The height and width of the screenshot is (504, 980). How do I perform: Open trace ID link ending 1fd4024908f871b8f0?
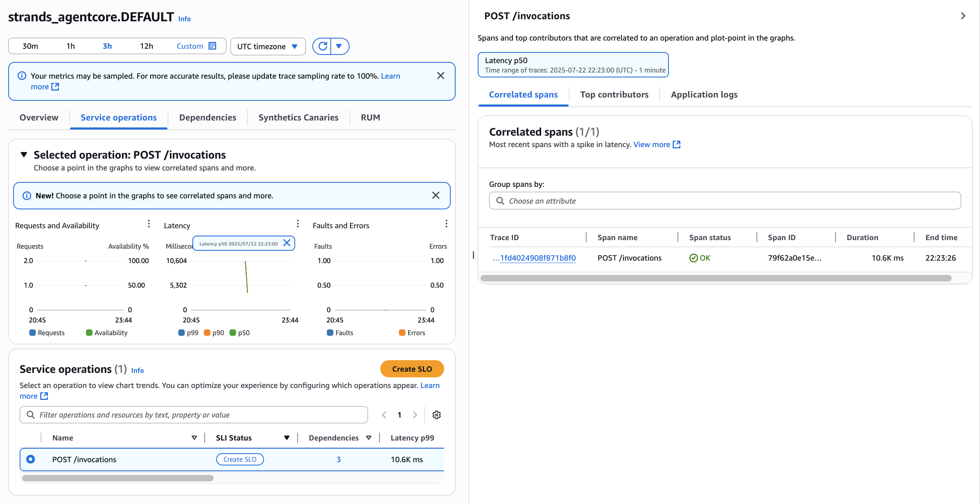(537, 258)
